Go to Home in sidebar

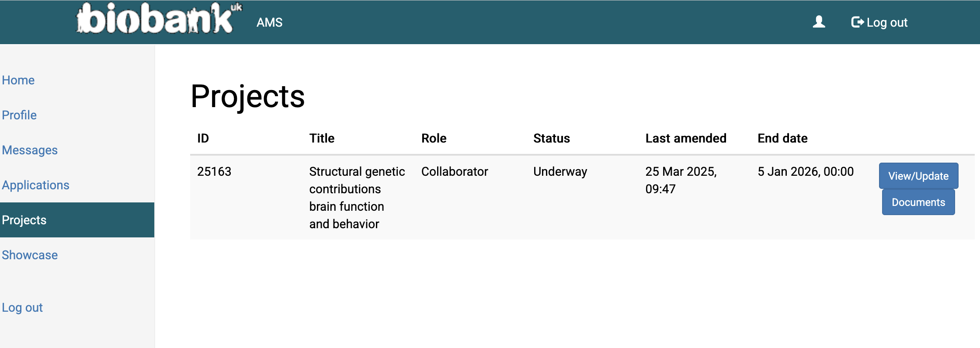click(18, 80)
